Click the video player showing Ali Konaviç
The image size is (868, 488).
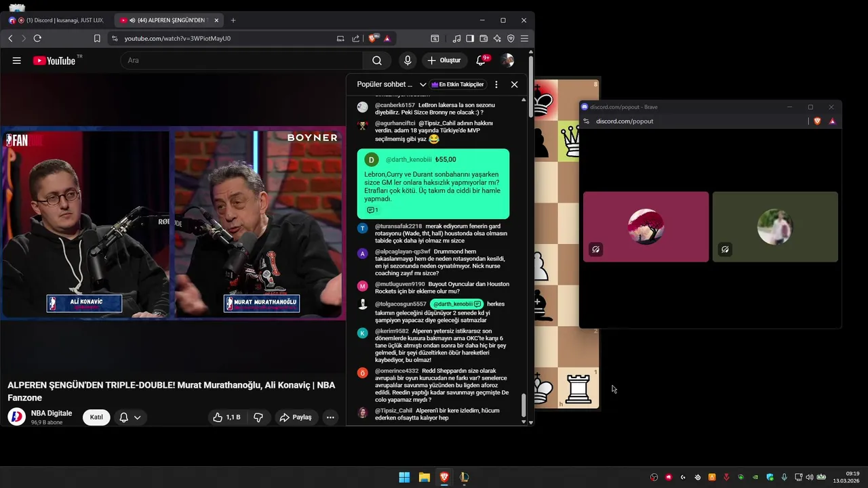coord(173,223)
